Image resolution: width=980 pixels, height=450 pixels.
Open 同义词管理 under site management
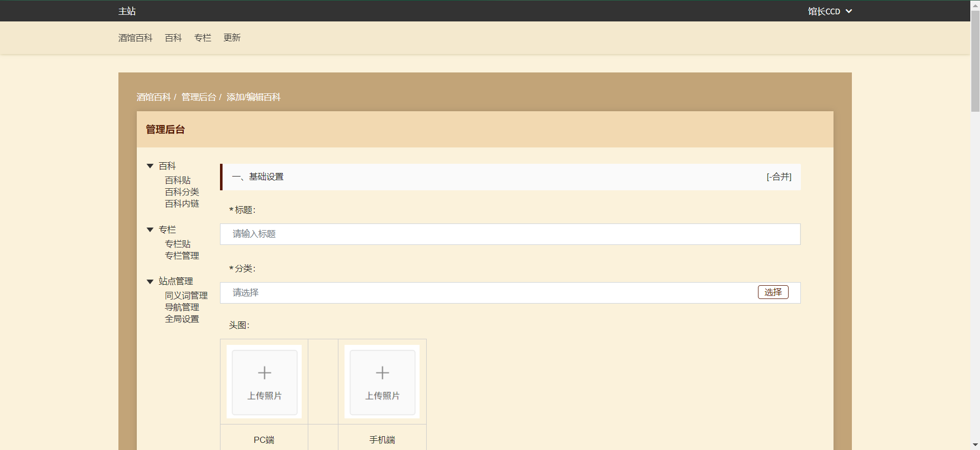(186, 296)
